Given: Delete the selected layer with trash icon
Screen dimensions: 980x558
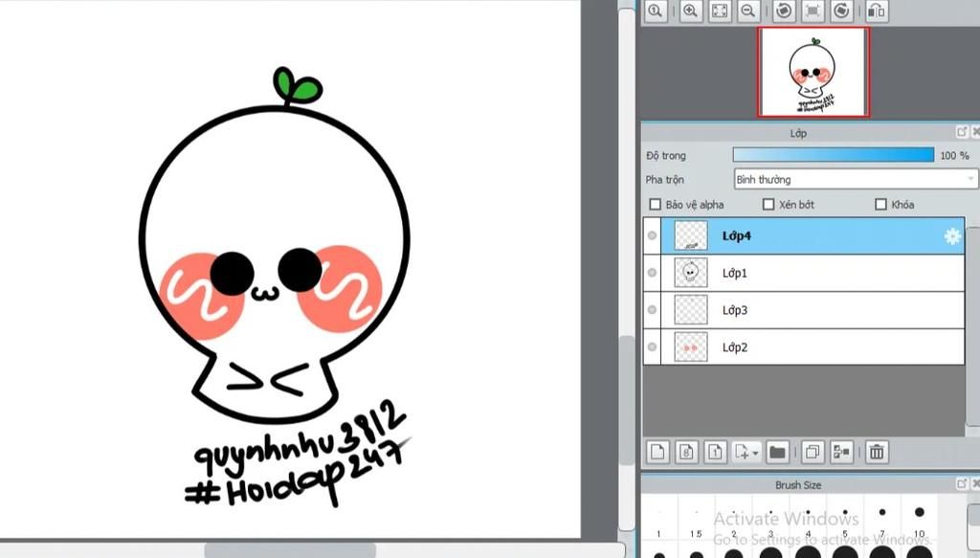Looking at the screenshot, I should click(876, 451).
